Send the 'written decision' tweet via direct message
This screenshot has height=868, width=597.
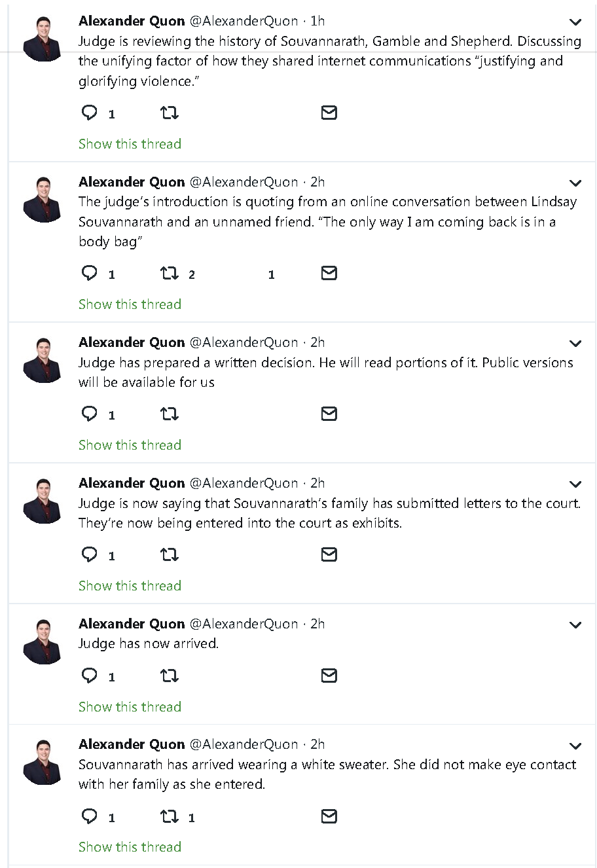click(329, 414)
